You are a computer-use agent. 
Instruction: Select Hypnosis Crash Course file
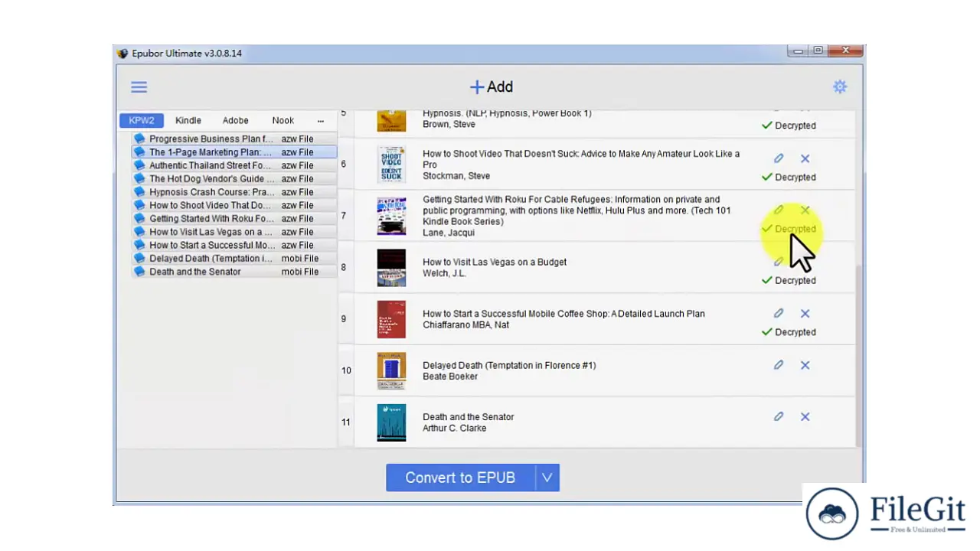tap(234, 192)
